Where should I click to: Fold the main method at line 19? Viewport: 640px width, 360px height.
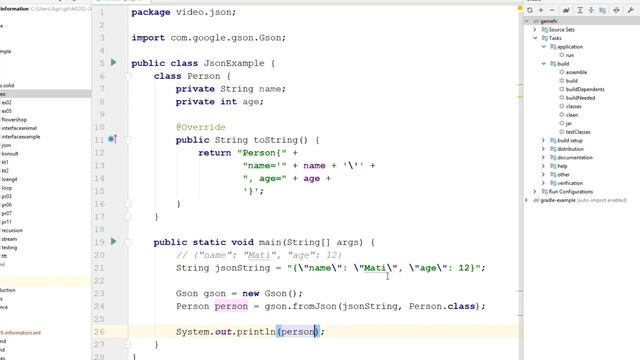128,242
